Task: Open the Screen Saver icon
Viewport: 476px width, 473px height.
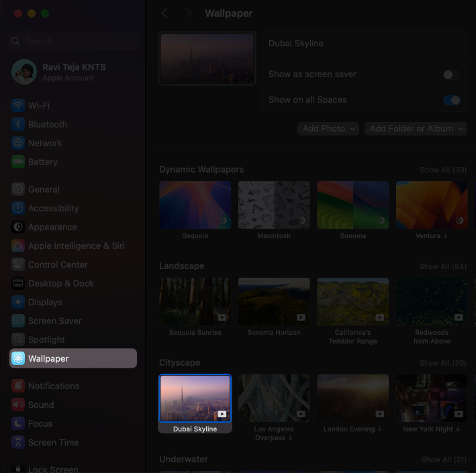Action: 18,321
